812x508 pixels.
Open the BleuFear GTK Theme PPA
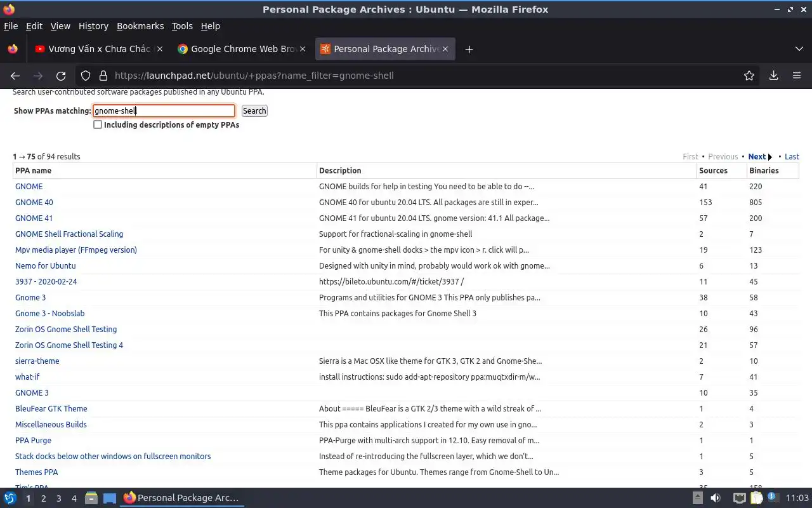click(51, 409)
